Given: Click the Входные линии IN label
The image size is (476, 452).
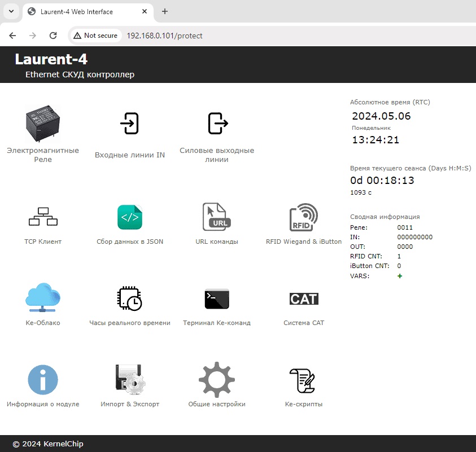Looking at the screenshot, I should tap(130, 155).
